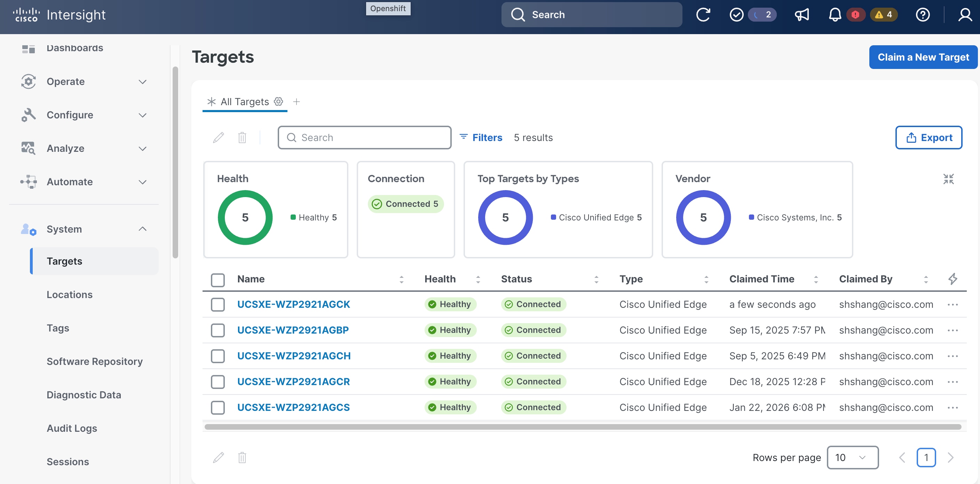Image resolution: width=980 pixels, height=484 pixels.
Task: Click Claim a New Target button
Action: click(923, 57)
